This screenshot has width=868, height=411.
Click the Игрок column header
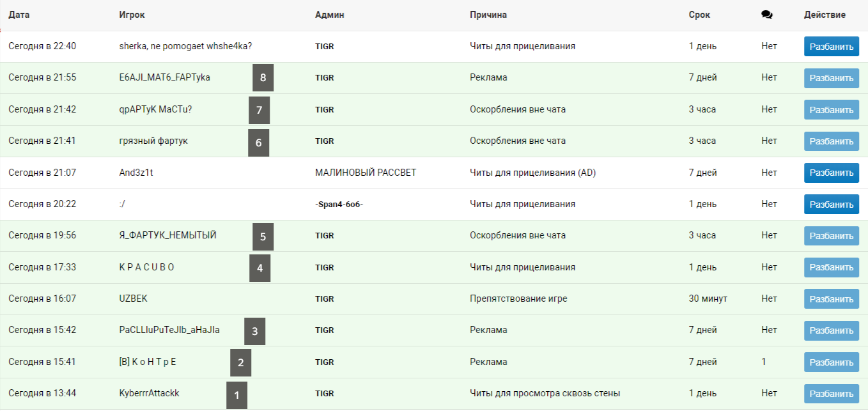click(x=131, y=15)
